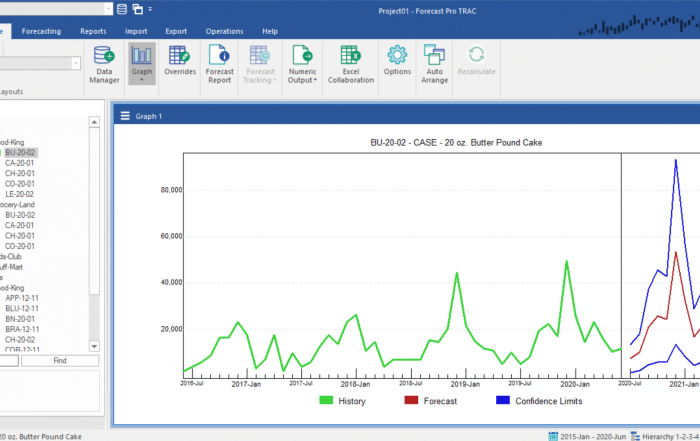Screen dimensions: 700x441
Task: Open Excel Collaboration
Action: pos(350,64)
